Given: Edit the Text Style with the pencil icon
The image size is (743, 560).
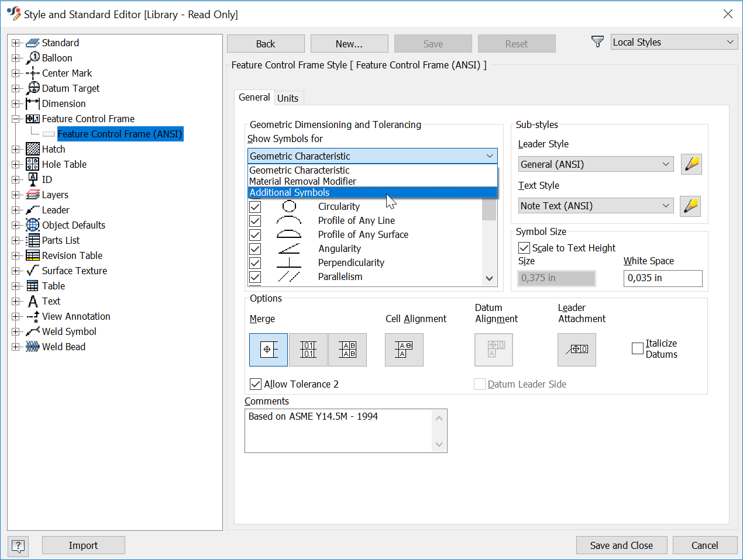Looking at the screenshot, I should [x=691, y=206].
